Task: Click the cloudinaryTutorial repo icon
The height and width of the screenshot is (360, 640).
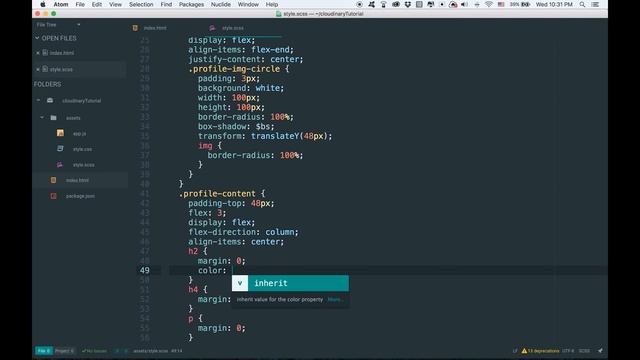Action: [x=50, y=100]
